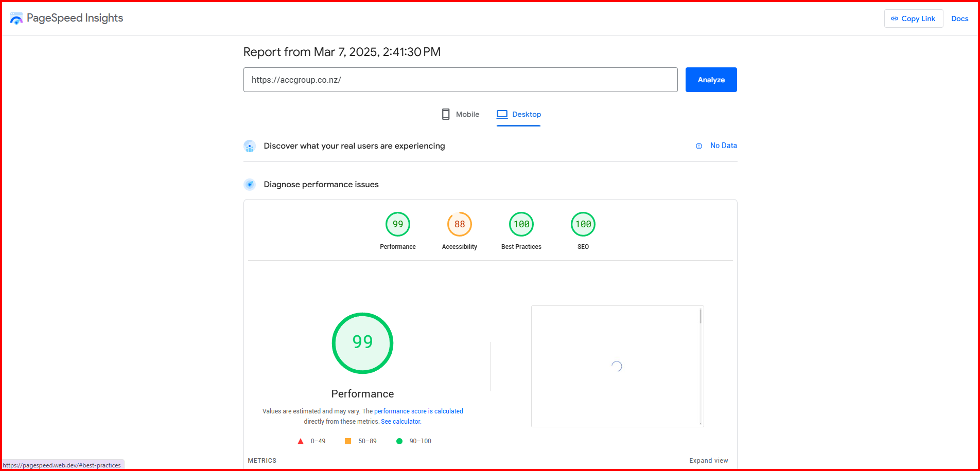This screenshot has height=471, width=980.
Task: Select the Desktop tab
Action: pos(518,114)
